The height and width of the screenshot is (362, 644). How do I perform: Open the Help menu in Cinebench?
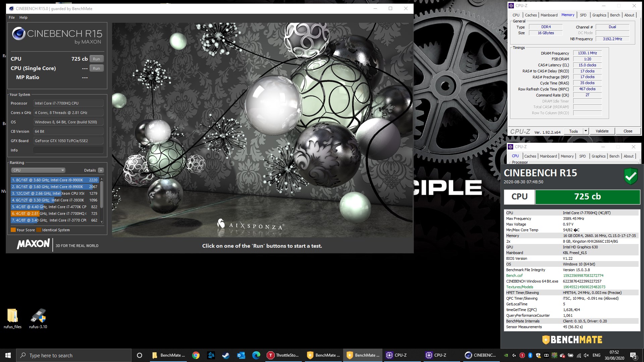point(23,17)
